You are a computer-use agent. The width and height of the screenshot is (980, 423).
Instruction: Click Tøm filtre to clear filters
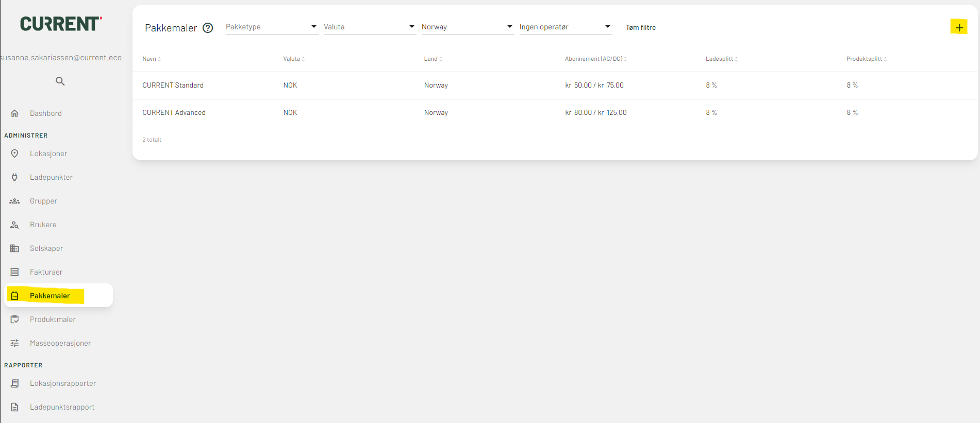tap(641, 27)
